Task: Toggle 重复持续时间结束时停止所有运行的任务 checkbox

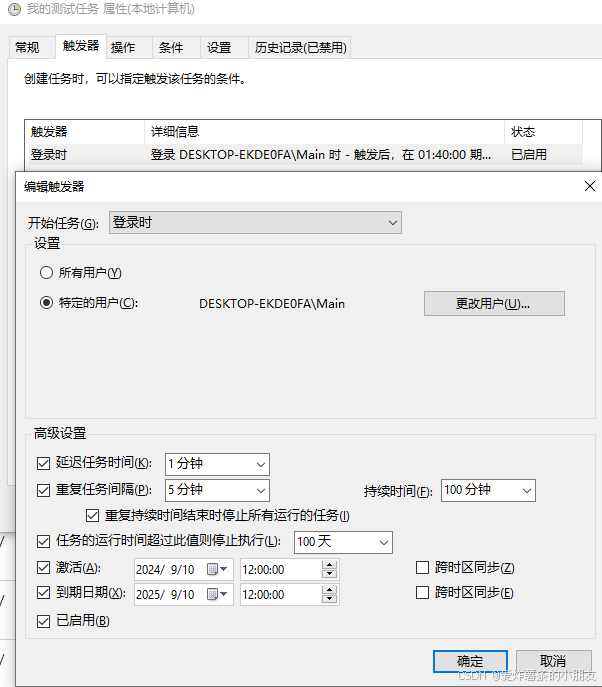Action: click(x=92, y=515)
